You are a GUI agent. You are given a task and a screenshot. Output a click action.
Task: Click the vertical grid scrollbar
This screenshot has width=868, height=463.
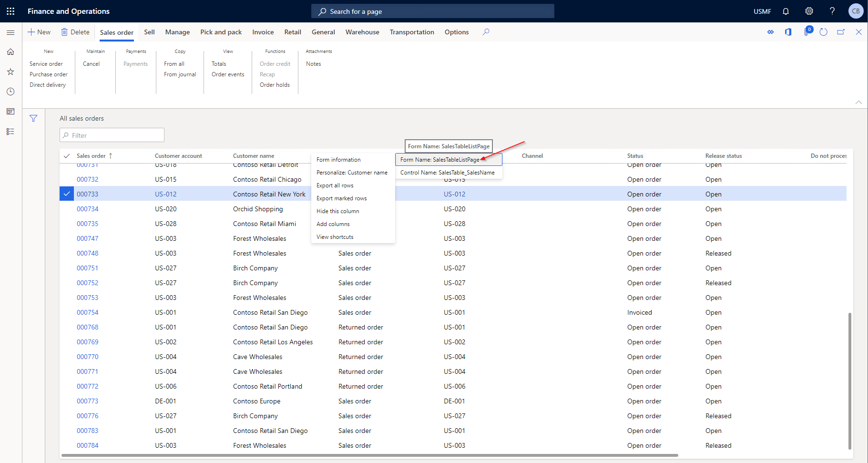click(850, 381)
